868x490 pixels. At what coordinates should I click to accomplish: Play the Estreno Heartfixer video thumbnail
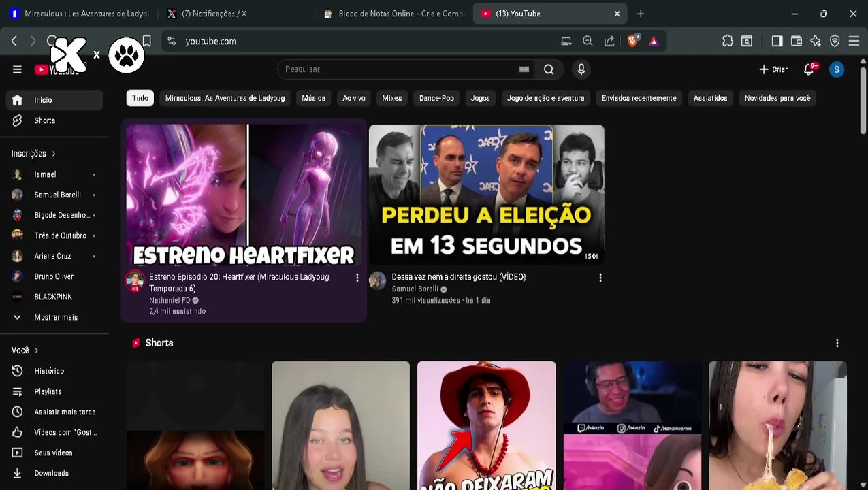pos(244,195)
